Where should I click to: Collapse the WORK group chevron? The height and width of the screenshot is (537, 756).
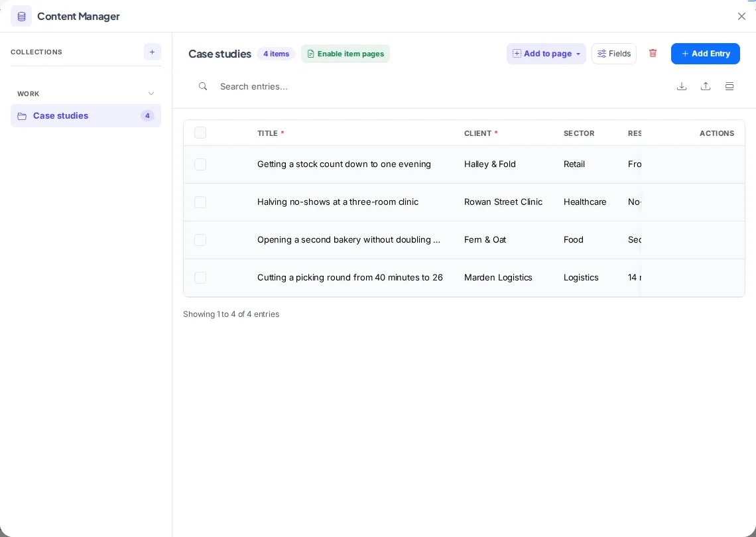point(151,93)
